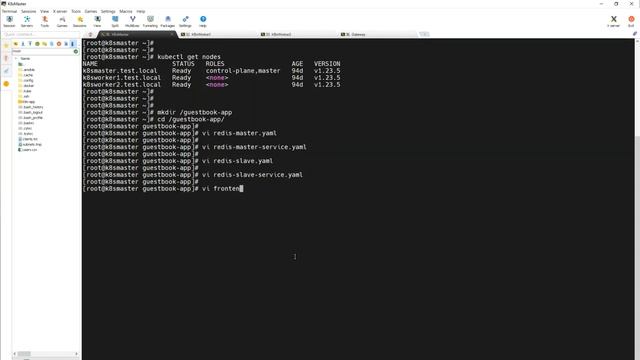Click the green go button beside path field

point(76,51)
